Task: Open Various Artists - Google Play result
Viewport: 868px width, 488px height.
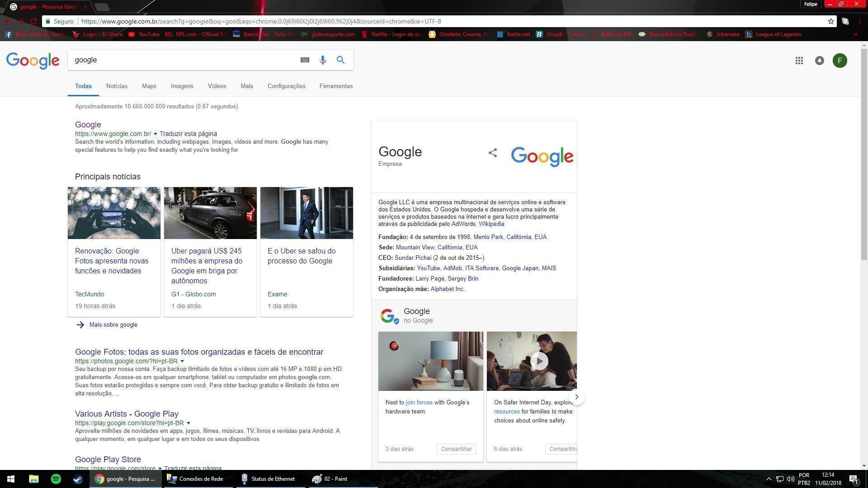Action: pos(127,414)
